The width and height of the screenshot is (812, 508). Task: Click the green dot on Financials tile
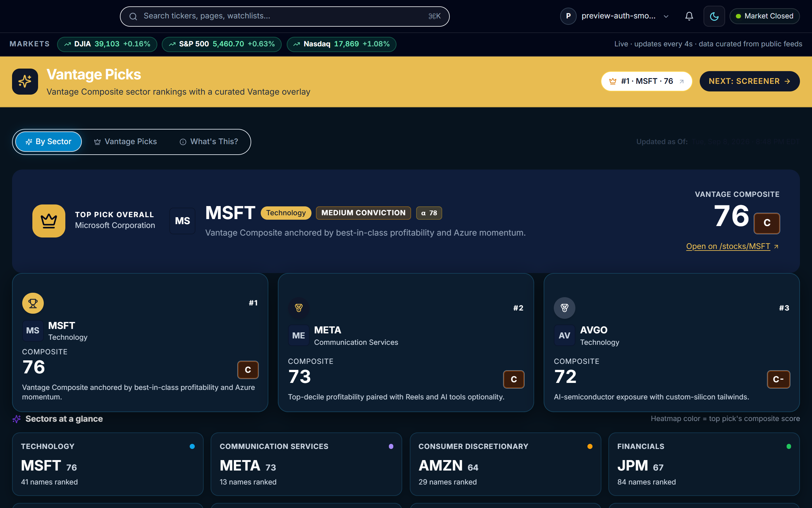click(x=789, y=446)
